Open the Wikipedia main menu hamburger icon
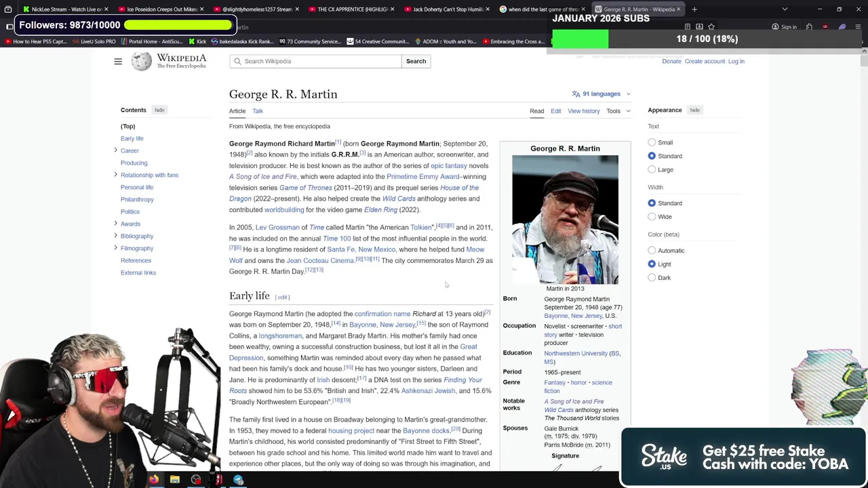The height and width of the screenshot is (488, 868). (x=118, y=62)
